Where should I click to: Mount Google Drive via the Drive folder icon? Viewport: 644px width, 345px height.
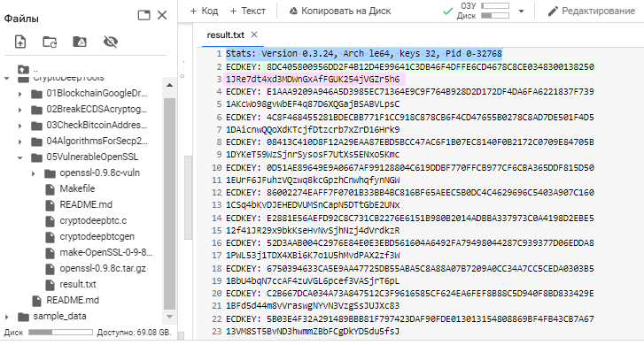80,42
